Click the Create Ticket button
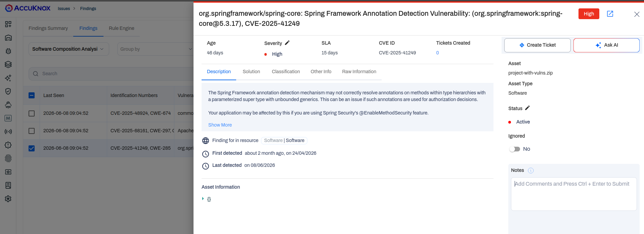This screenshot has width=644, height=234. click(537, 45)
